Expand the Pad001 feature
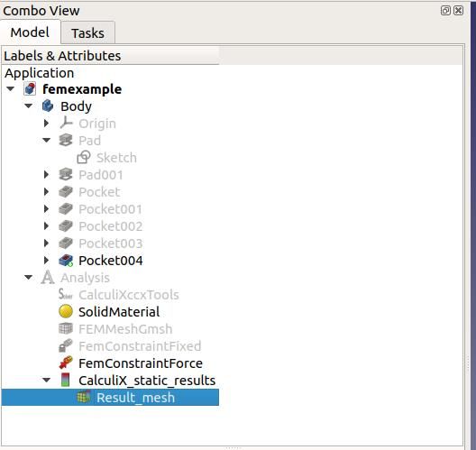Image resolution: width=476 pixels, height=450 pixels. coord(46,175)
